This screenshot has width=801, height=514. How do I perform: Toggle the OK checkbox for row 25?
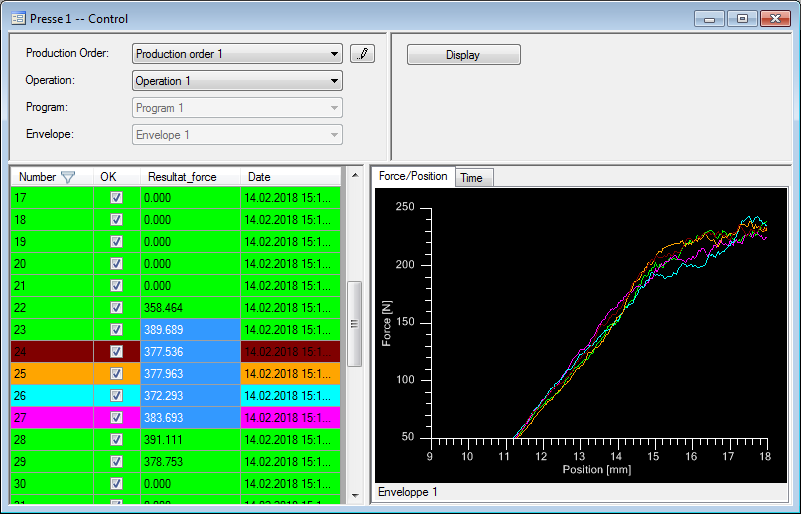(116, 373)
